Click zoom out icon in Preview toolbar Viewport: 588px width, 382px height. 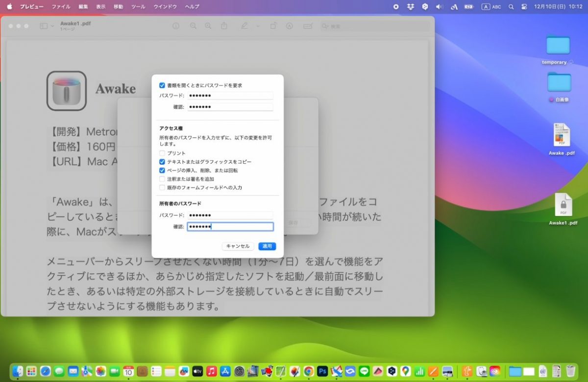pyautogui.click(x=194, y=26)
